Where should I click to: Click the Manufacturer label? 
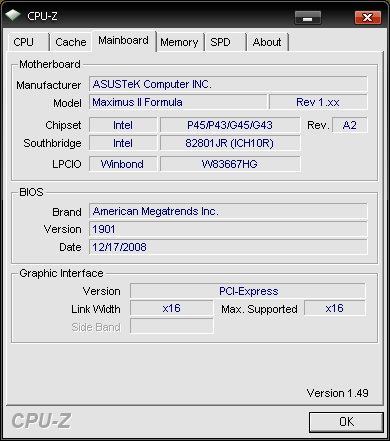pos(49,85)
